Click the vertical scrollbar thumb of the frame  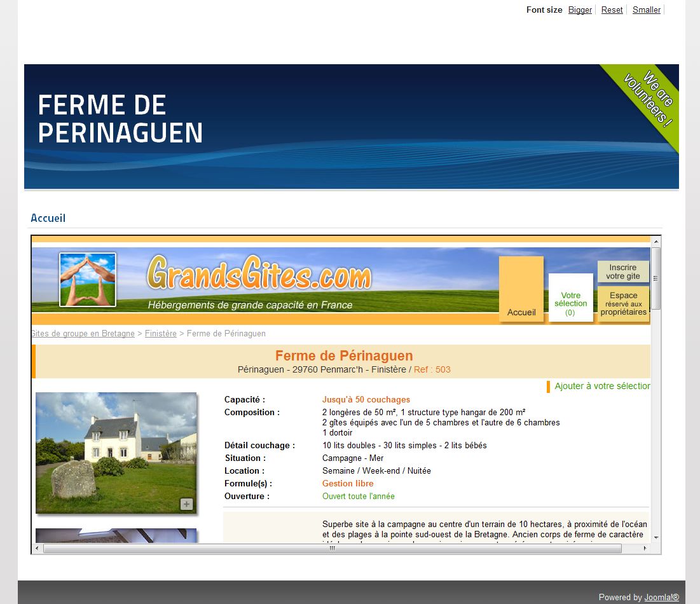655,278
